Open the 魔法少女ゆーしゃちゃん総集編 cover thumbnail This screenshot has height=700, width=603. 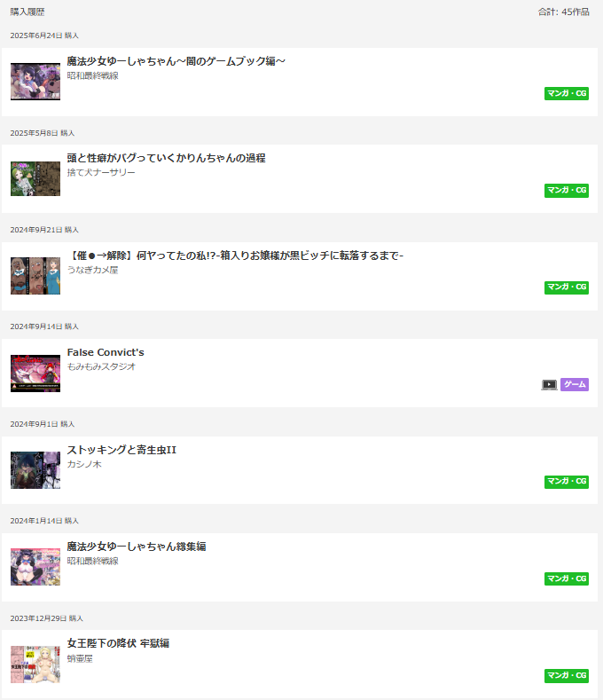tap(35, 567)
